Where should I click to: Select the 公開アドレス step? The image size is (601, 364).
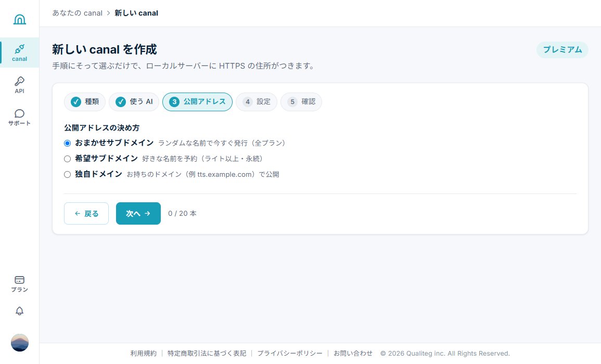[x=197, y=101]
